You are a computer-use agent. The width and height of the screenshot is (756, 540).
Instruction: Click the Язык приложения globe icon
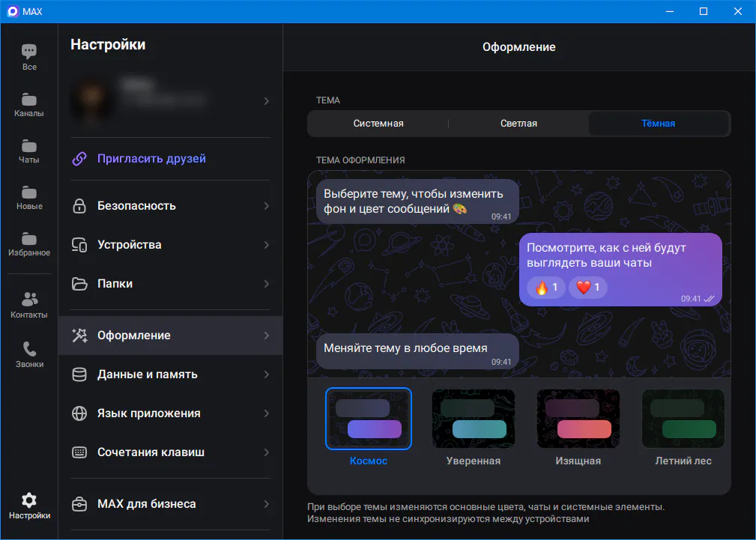pos(79,413)
